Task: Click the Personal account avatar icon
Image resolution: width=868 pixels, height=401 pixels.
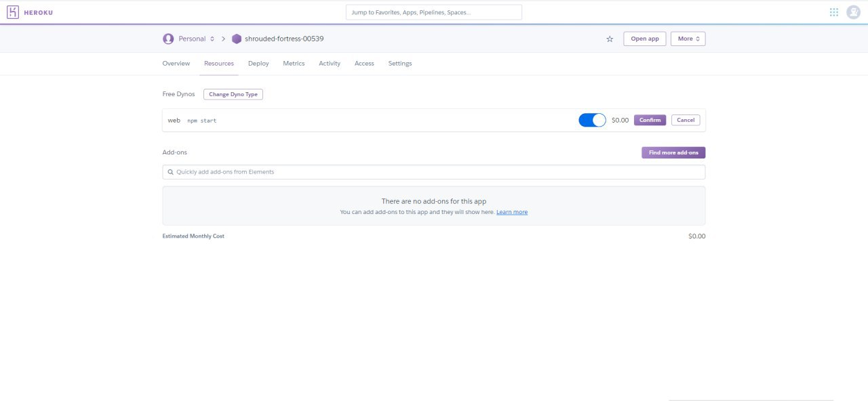Action: point(168,39)
